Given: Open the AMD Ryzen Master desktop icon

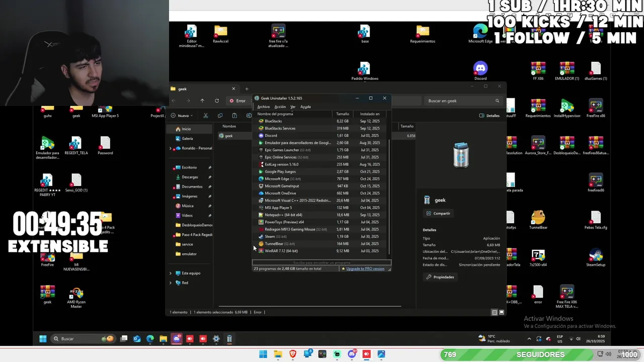Looking at the screenshot, I should point(76,297).
